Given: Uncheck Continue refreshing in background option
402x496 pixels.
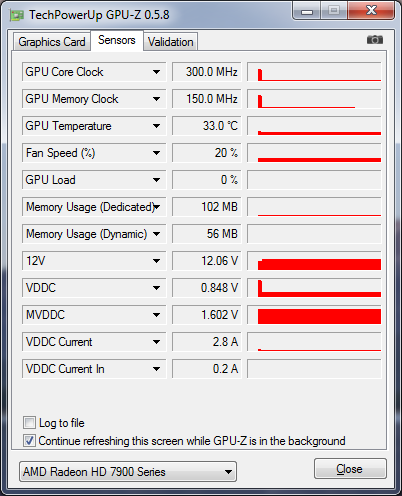Looking at the screenshot, I should tap(29, 441).
